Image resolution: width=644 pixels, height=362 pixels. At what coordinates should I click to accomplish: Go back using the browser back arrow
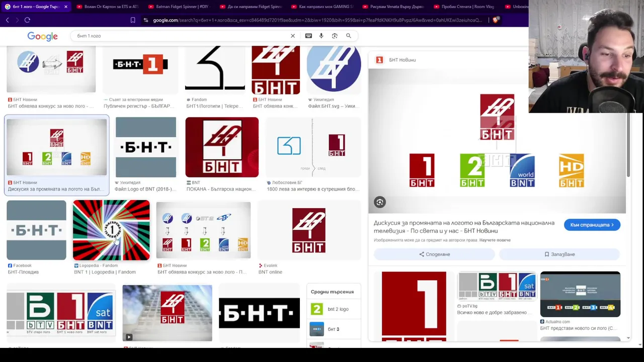point(7,20)
